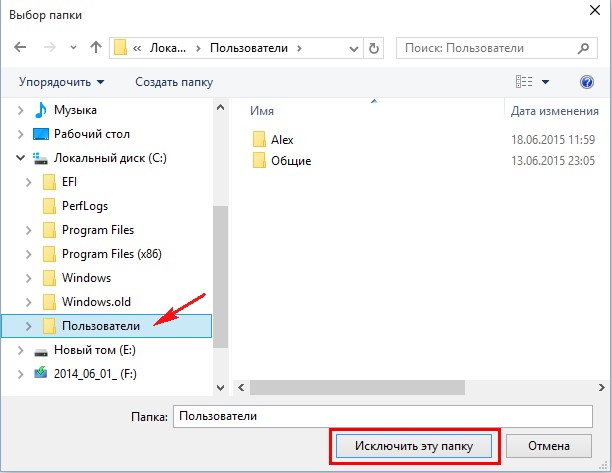Click Исключить эту папку button
The width and height of the screenshot is (612, 473).
point(414,446)
